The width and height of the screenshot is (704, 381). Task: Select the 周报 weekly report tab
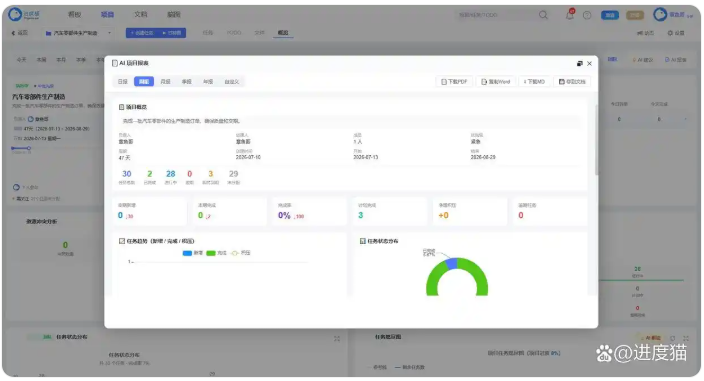[x=144, y=82]
